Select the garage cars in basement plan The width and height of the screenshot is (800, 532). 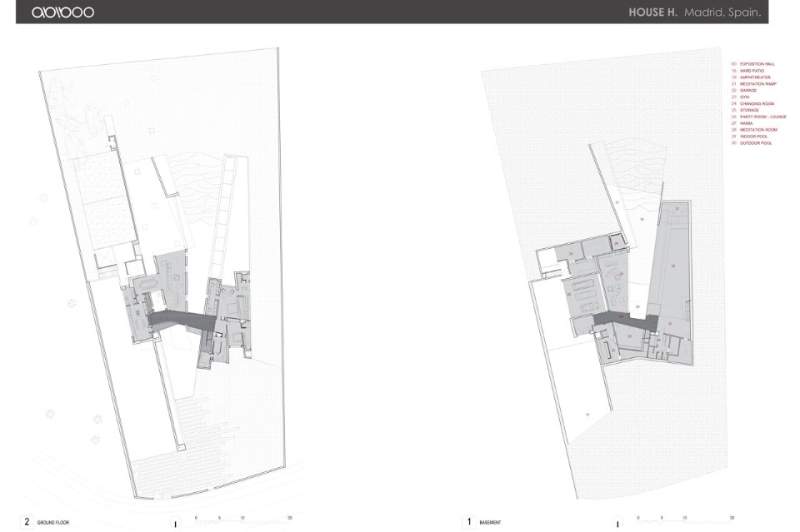point(582,300)
